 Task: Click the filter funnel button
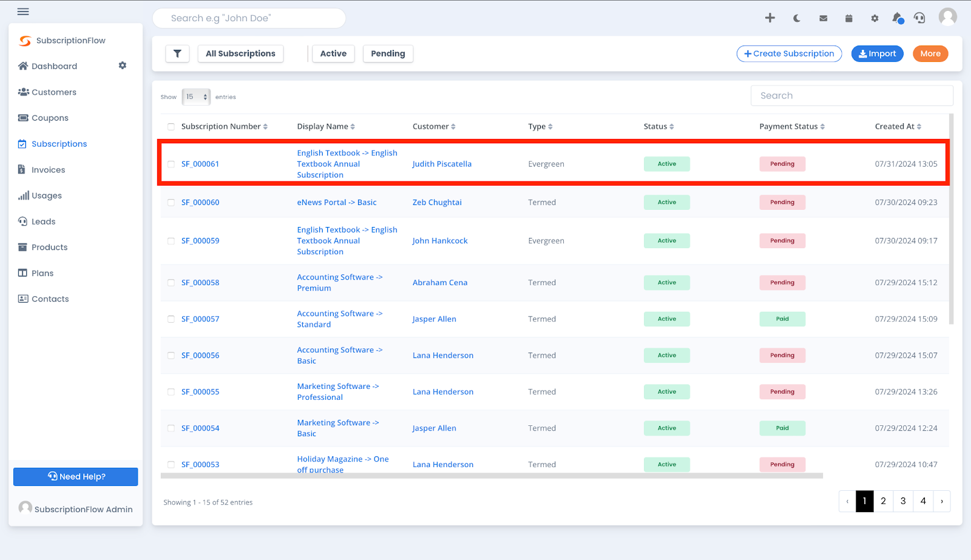tap(177, 53)
